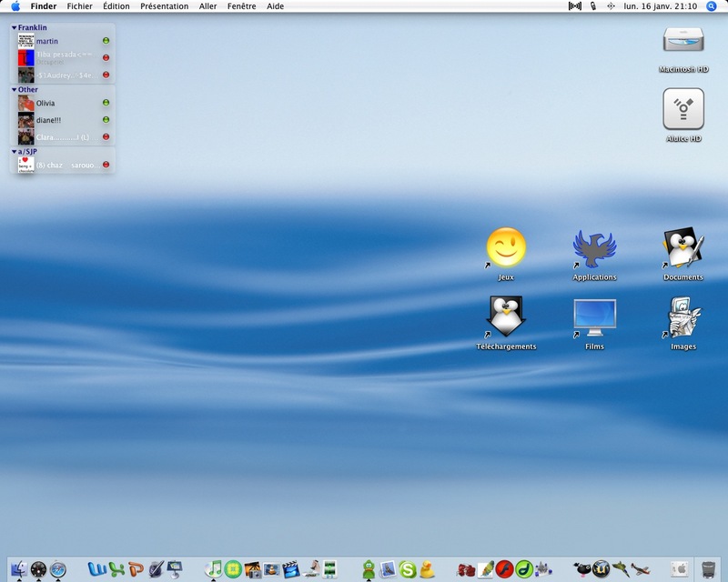Open Skype from the Dock
728x582 pixels.
[x=407, y=569]
